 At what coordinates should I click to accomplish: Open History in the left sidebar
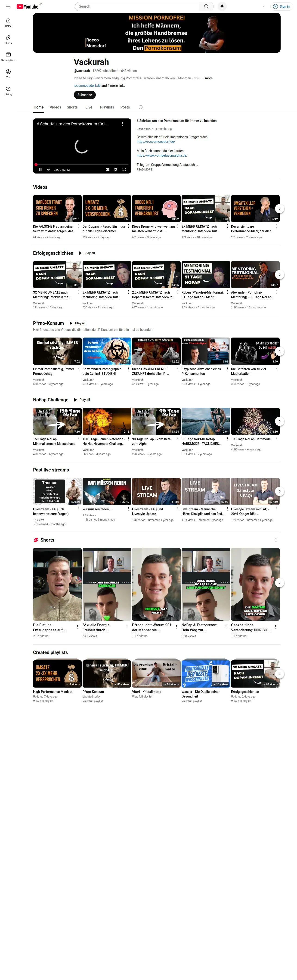point(8,91)
